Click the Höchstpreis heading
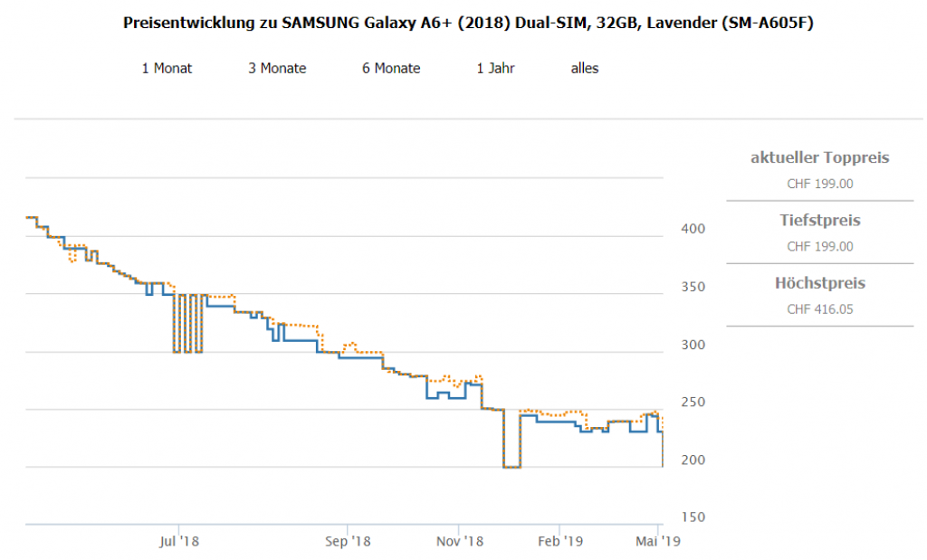 coord(819,283)
